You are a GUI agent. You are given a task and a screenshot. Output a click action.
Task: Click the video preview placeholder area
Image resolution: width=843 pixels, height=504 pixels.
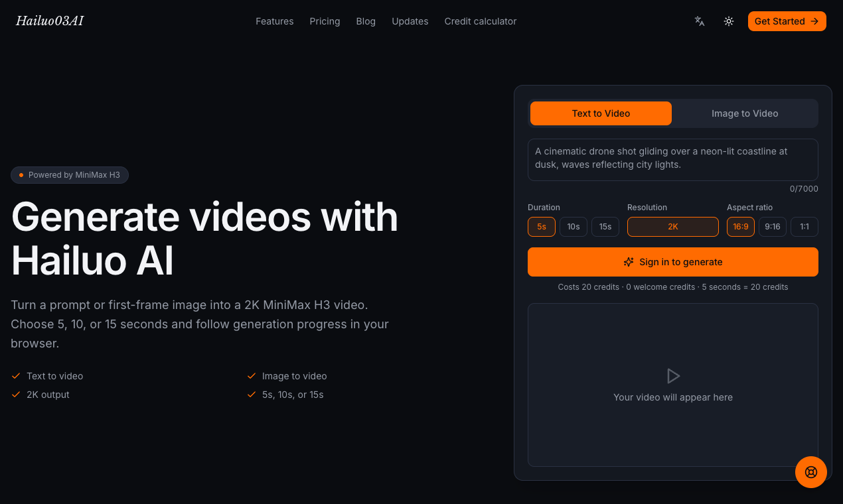673,385
